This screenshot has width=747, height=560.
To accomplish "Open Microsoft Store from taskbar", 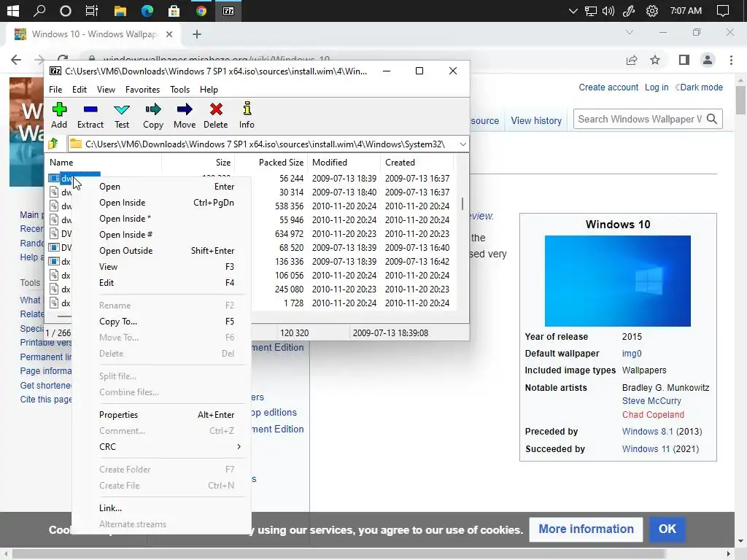I will (x=174, y=11).
